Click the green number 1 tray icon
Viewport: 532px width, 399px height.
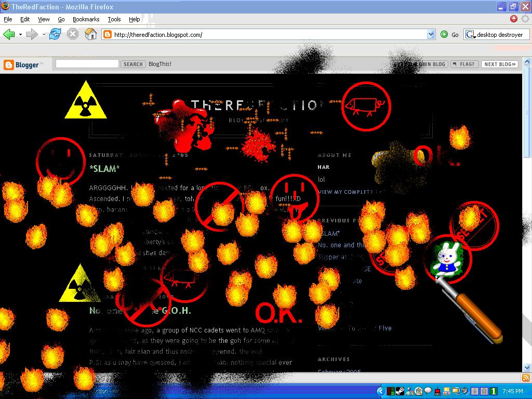494,391
